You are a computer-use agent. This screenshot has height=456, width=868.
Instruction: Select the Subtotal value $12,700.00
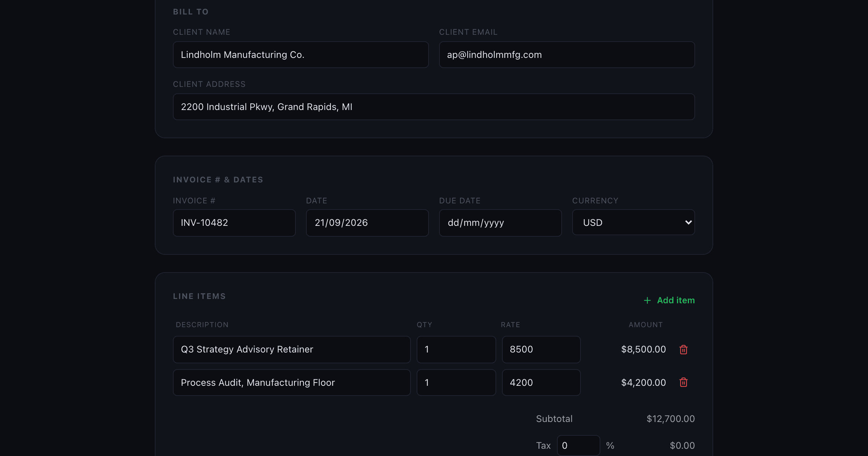(x=671, y=419)
